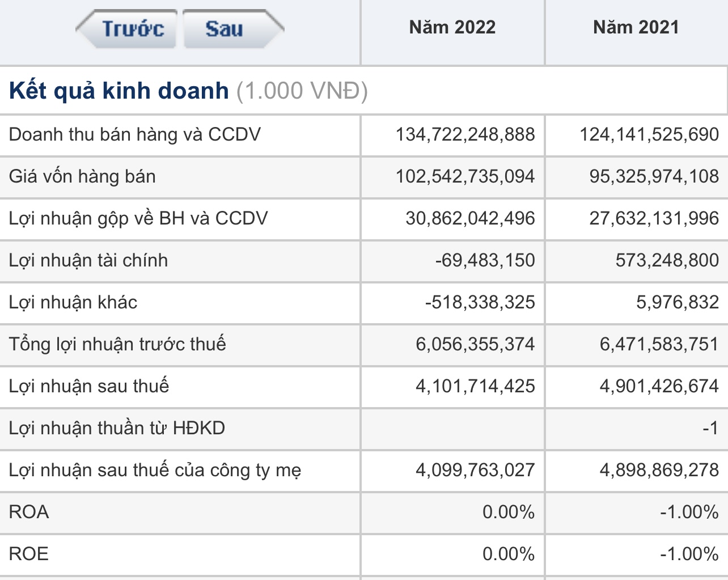Click the Lợi nhuận tài chính row label
The height and width of the screenshot is (580, 728).
coord(88,260)
